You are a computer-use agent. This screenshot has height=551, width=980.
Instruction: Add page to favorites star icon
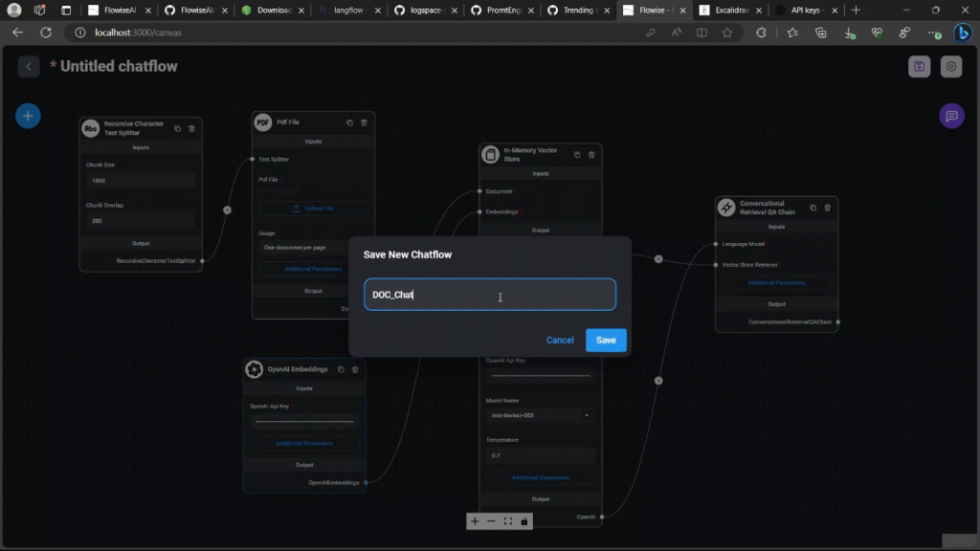click(727, 33)
